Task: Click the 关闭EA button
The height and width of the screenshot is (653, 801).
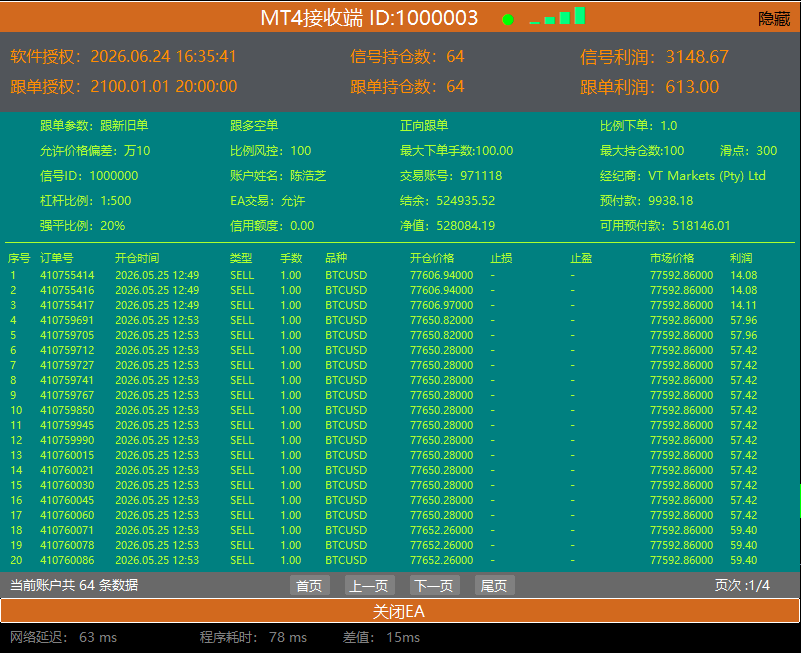Action: (399, 611)
